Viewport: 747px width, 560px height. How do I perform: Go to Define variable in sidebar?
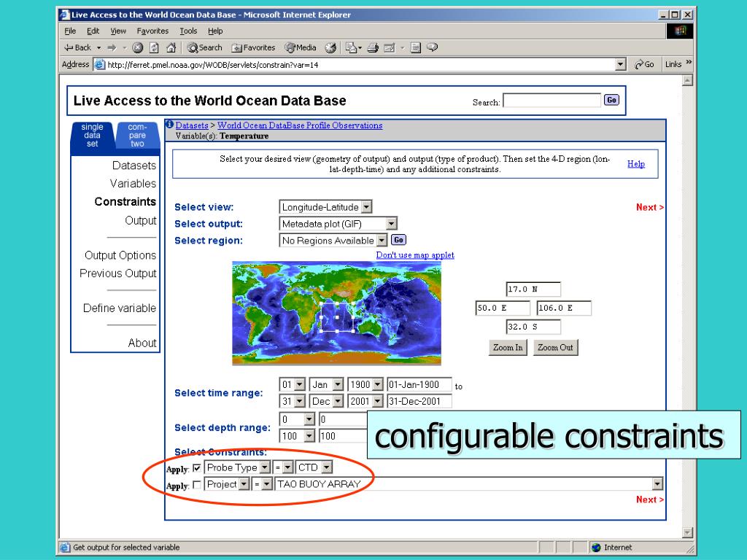point(120,308)
